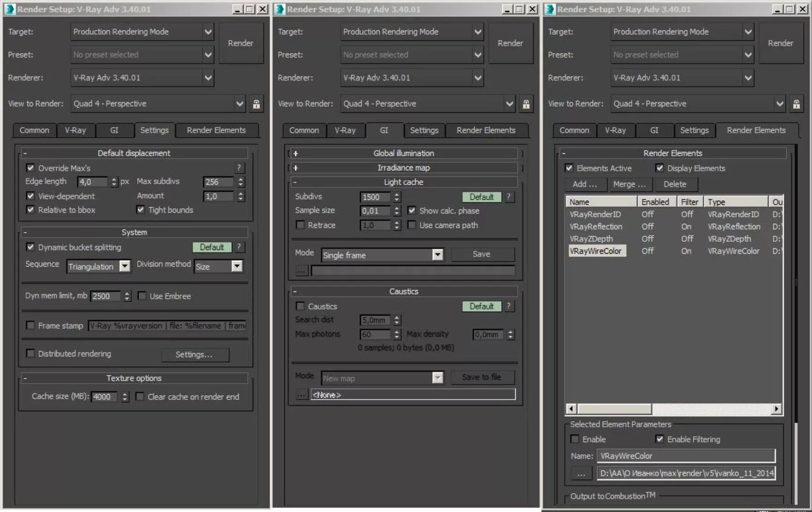Click Add button for render elements
Viewport: 812px width, 512px height.
585,184
